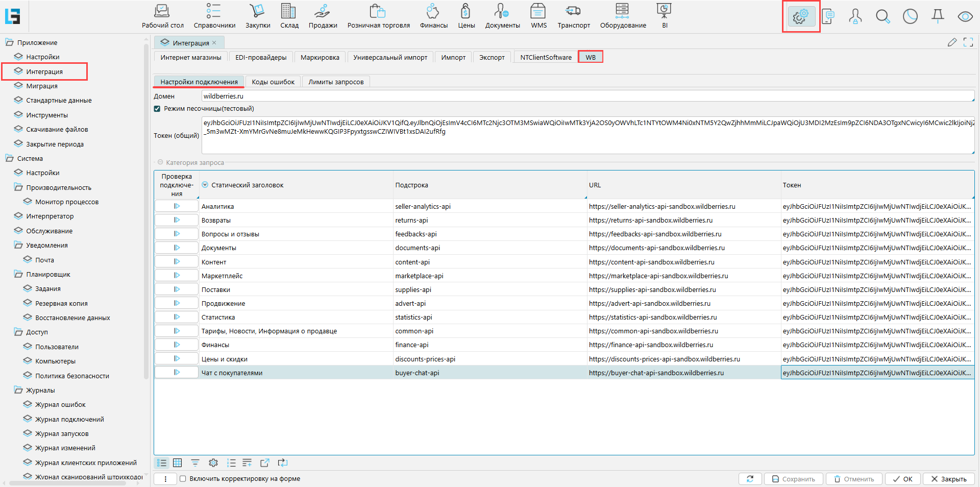Uncheck Режим песочницы (тестовый) checkbox
This screenshot has width=980, height=487.
coord(157,109)
